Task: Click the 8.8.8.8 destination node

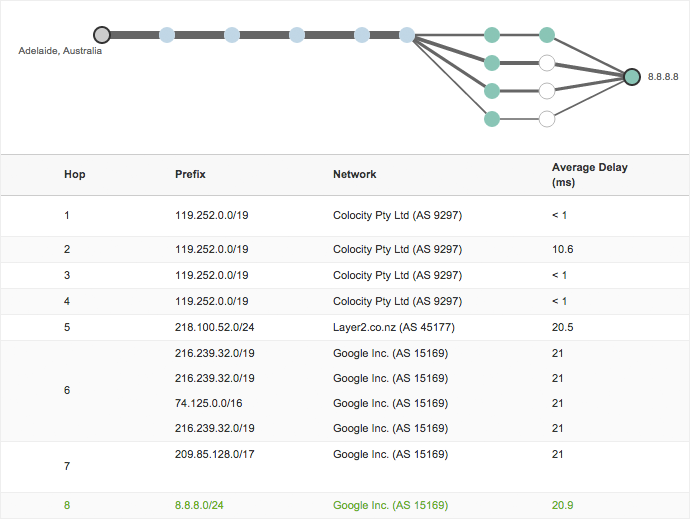Action: (631, 76)
